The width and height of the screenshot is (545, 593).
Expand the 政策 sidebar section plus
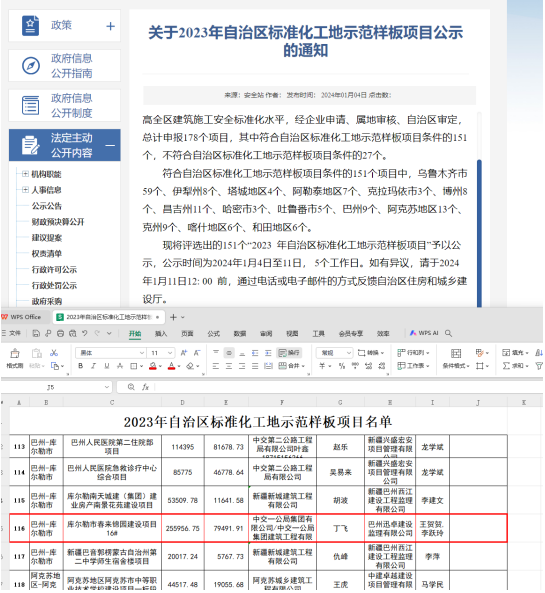pyautogui.click(x=110, y=26)
